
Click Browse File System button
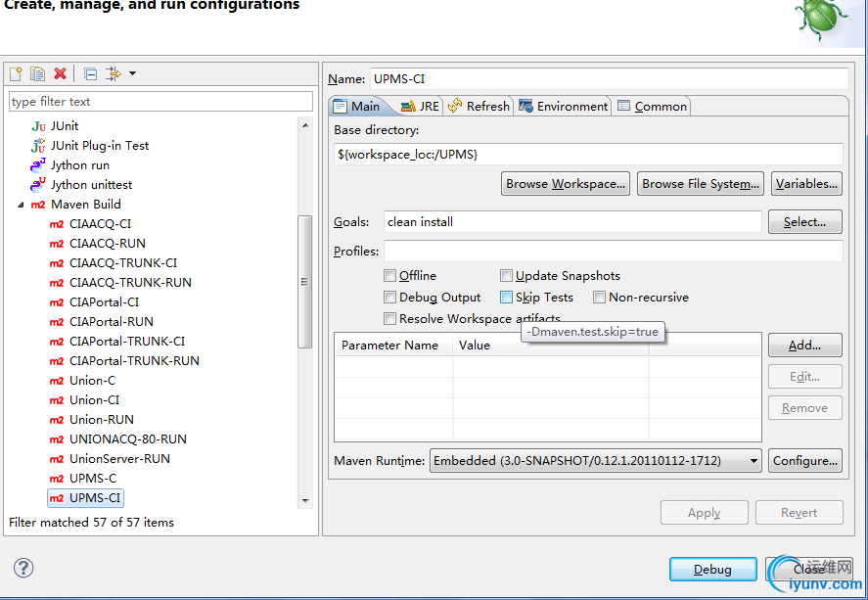point(701,184)
